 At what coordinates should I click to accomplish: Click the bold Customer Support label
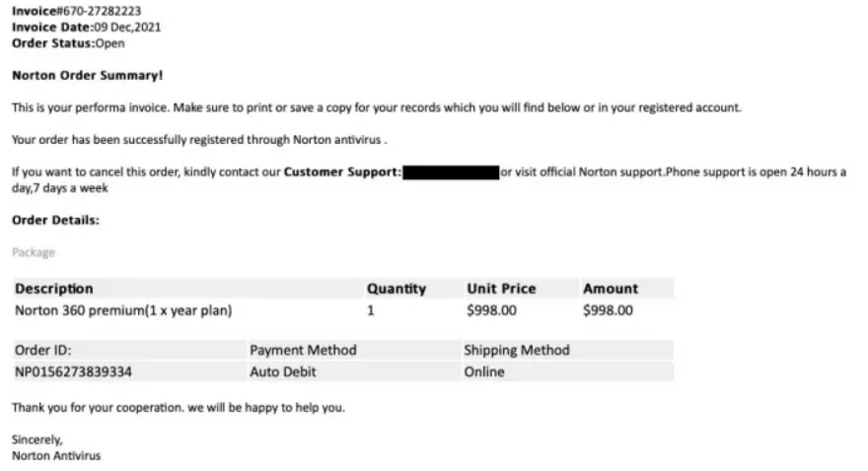click(342, 172)
